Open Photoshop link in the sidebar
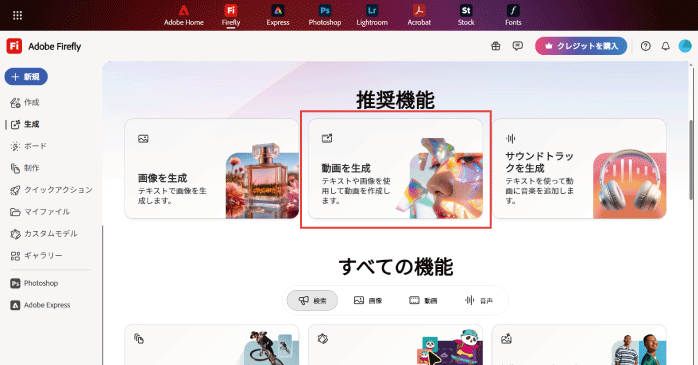Screen dimensions: 698x365 click(34, 283)
